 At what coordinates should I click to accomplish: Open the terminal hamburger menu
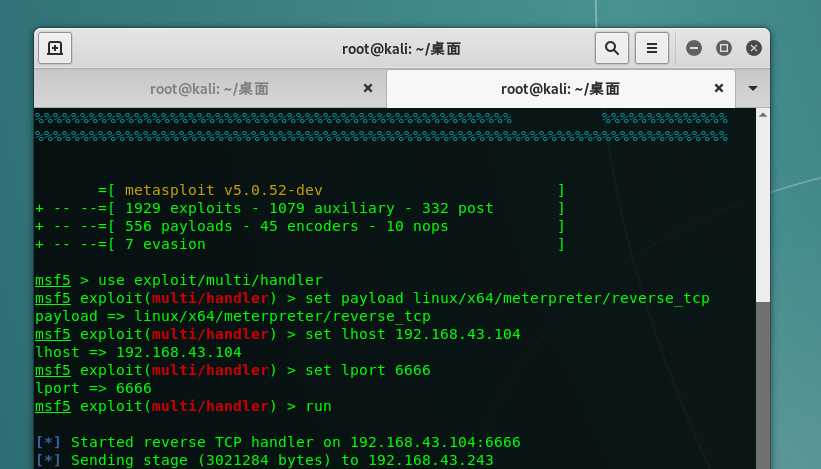pyautogui.click(x=652, y=48)
